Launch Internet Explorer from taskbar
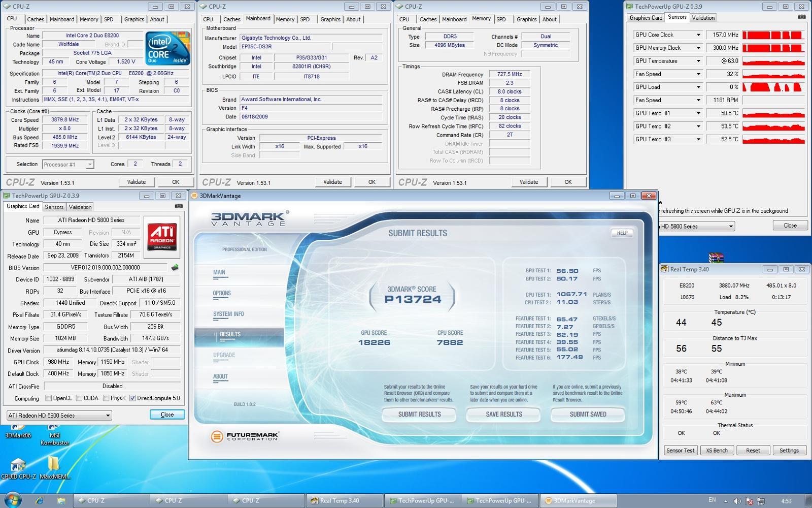 [40, 501]
